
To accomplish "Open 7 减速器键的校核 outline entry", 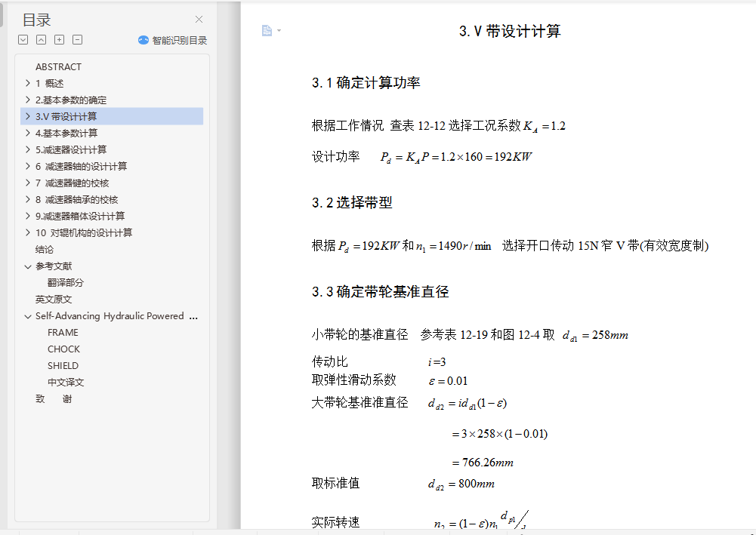I will [x=72, y=183].
